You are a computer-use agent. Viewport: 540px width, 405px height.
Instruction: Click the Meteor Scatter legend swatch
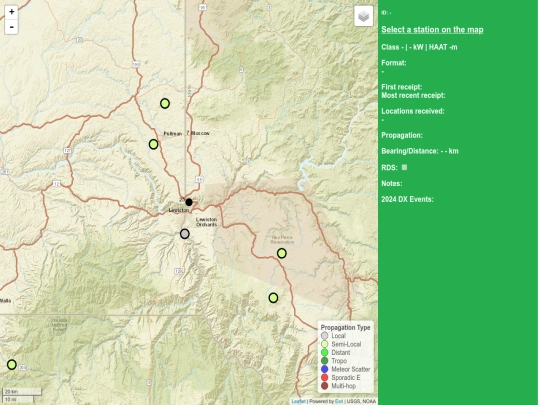(x=324, y=369)
